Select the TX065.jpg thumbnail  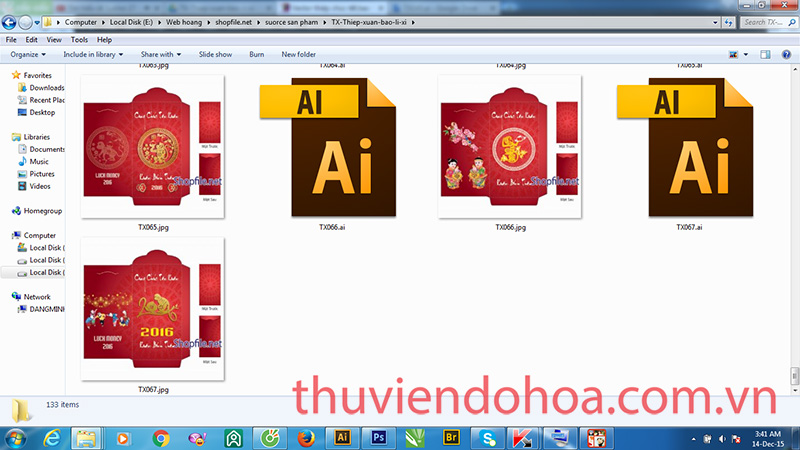[x=153, y=147]
